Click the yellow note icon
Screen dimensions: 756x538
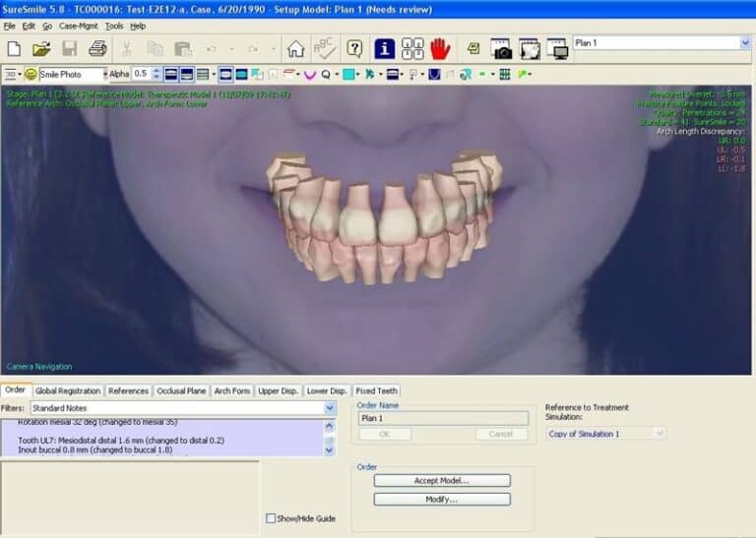[x=473, y=48]
